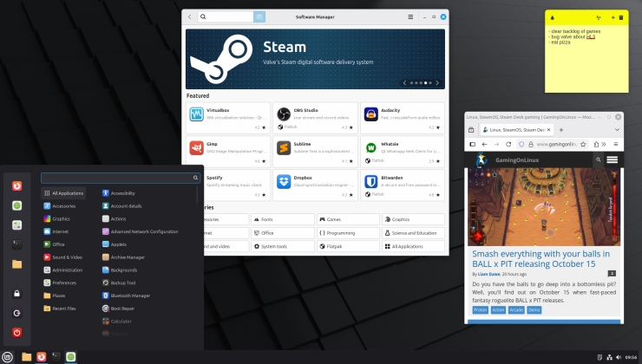Open the sticky note color menu

coord(553,17)
